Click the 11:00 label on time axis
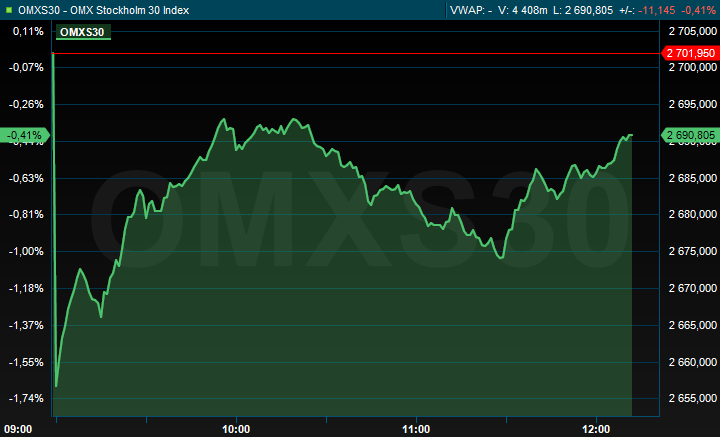This screenshot has width=720, height=437. pos(416,428)
